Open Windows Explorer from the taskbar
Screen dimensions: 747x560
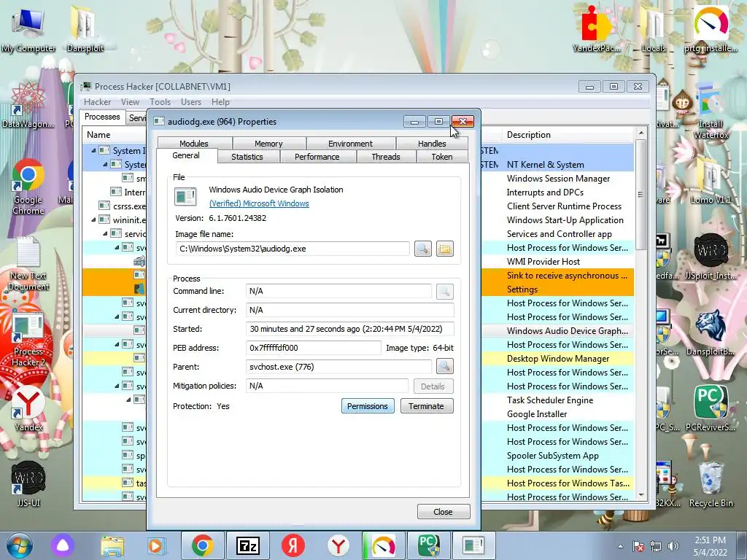112,545
